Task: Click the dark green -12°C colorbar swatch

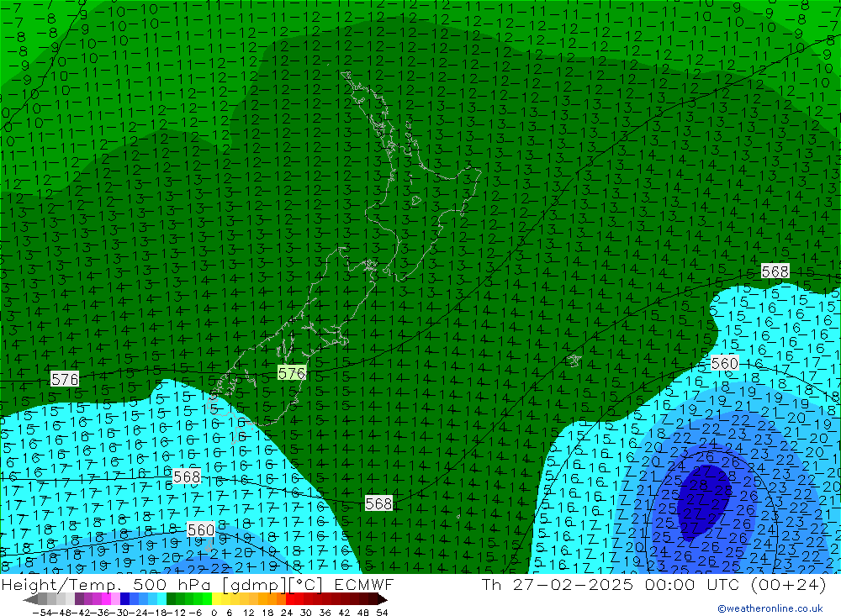Action: point(171,599)
